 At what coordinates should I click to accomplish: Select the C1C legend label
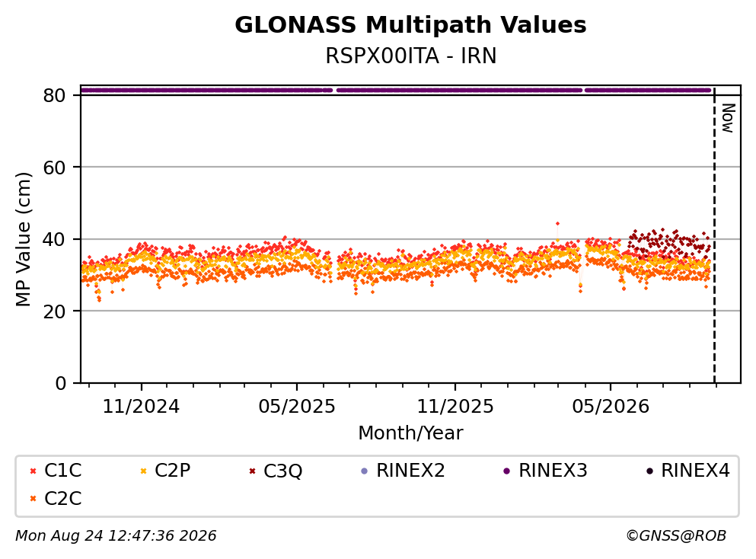pos(62,470)
